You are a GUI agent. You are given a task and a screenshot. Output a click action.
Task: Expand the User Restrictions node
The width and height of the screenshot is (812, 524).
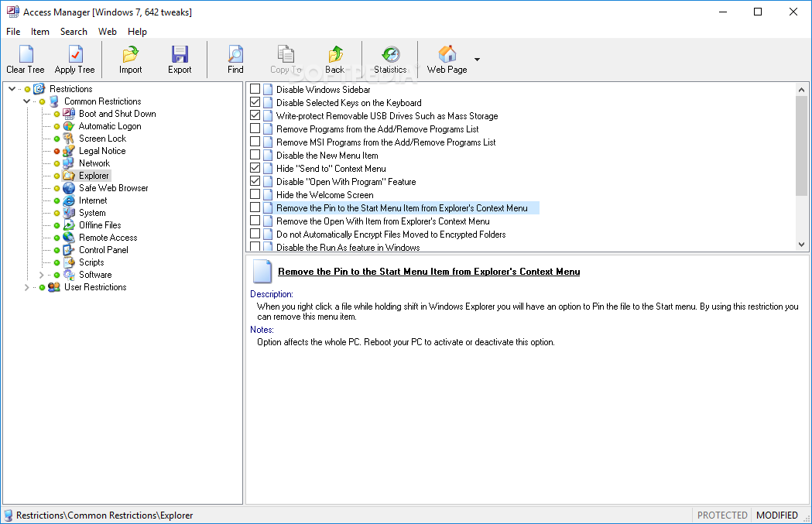(26, 287)
